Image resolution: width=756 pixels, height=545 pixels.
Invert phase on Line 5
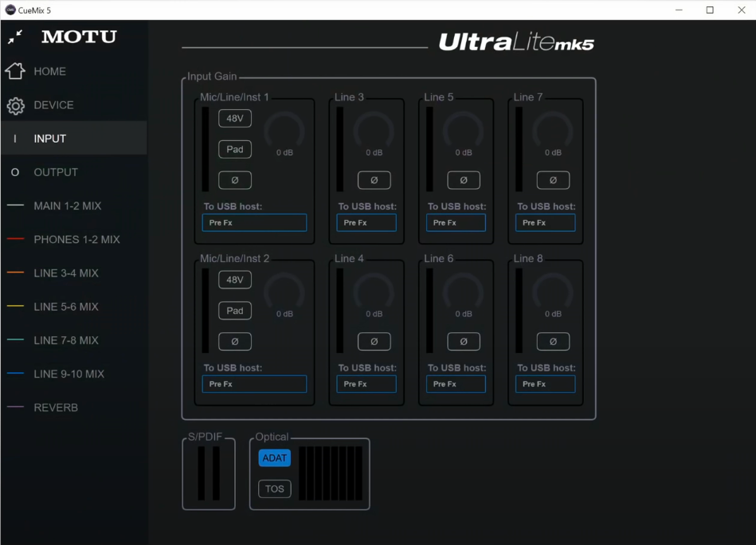pos(464,180)
